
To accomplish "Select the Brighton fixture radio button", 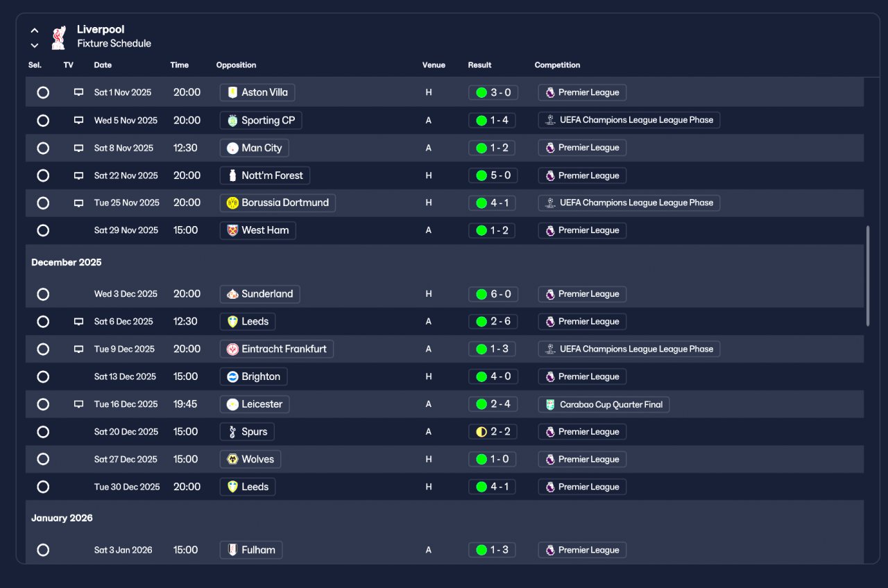I will [x=43, y=377].
